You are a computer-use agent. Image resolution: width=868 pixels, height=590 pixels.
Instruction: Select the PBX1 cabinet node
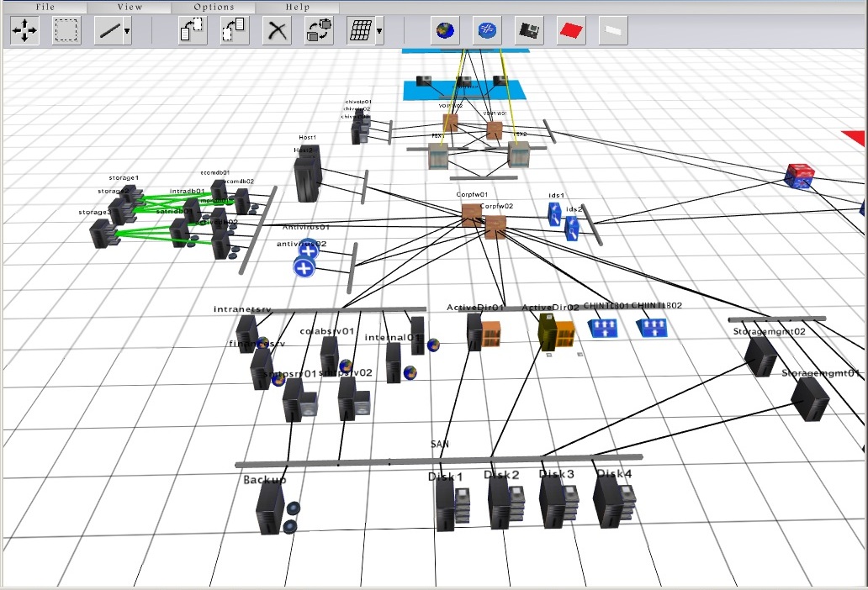[438, 155]
